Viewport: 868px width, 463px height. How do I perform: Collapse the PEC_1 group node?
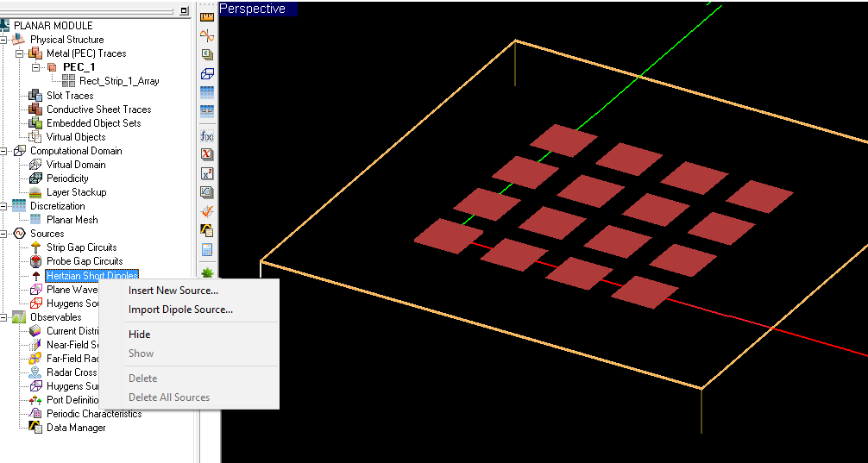click(x=36, y=67)
